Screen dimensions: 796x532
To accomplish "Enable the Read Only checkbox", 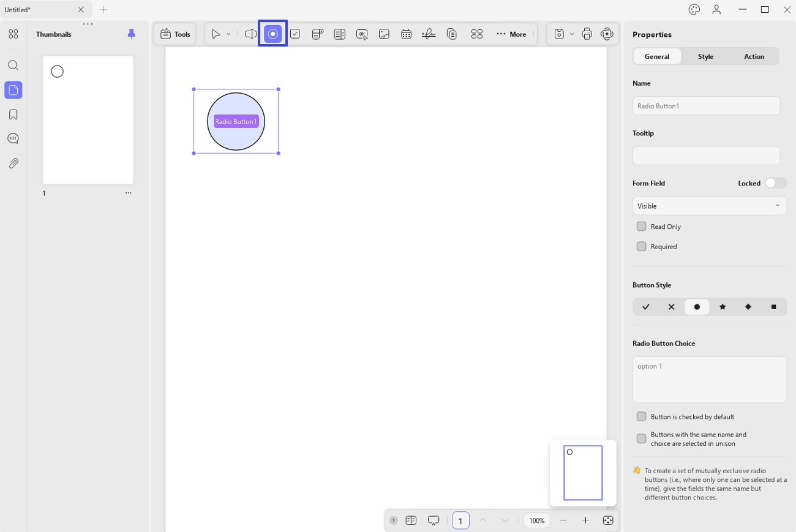I will click(x=641, y=226).
